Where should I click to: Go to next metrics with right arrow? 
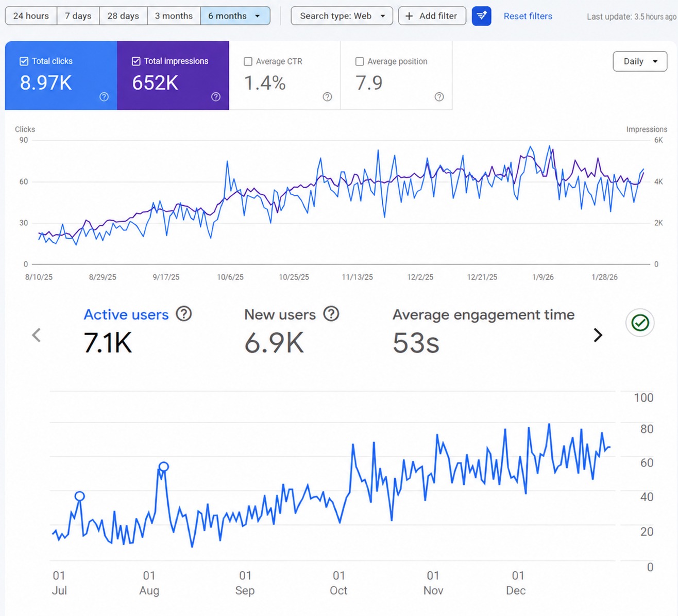[598, 335]
